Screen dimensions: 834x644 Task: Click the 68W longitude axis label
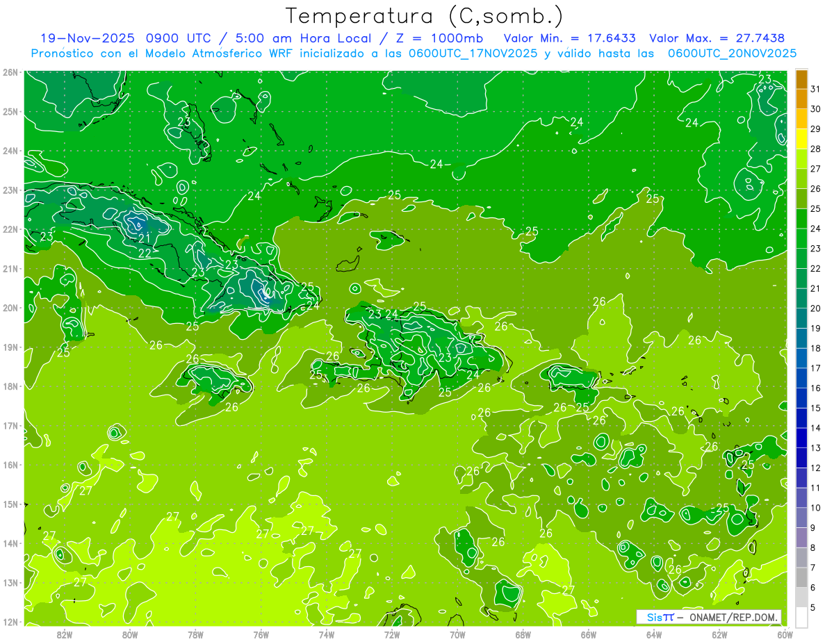(x=523, y=634)
